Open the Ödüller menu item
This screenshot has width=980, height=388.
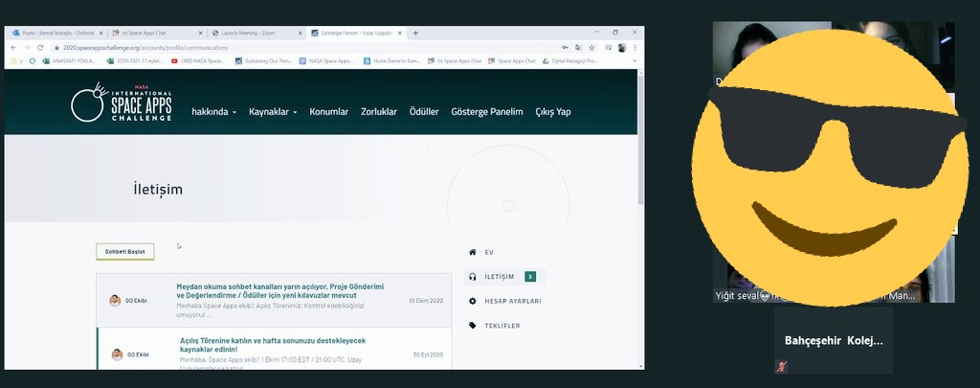click(x=424, y=112)
